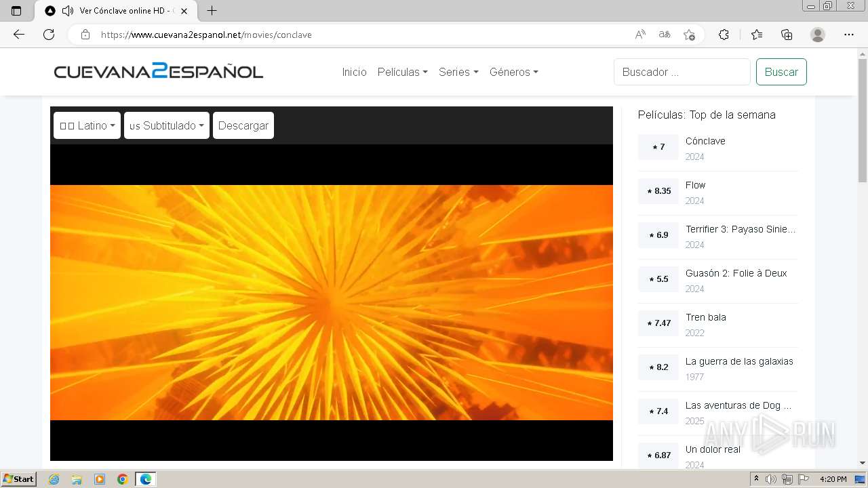The height and width of the screenshot is (488, 868).
Task: Click the 8.35 rating badge for Flow
Action: [658, 191]
